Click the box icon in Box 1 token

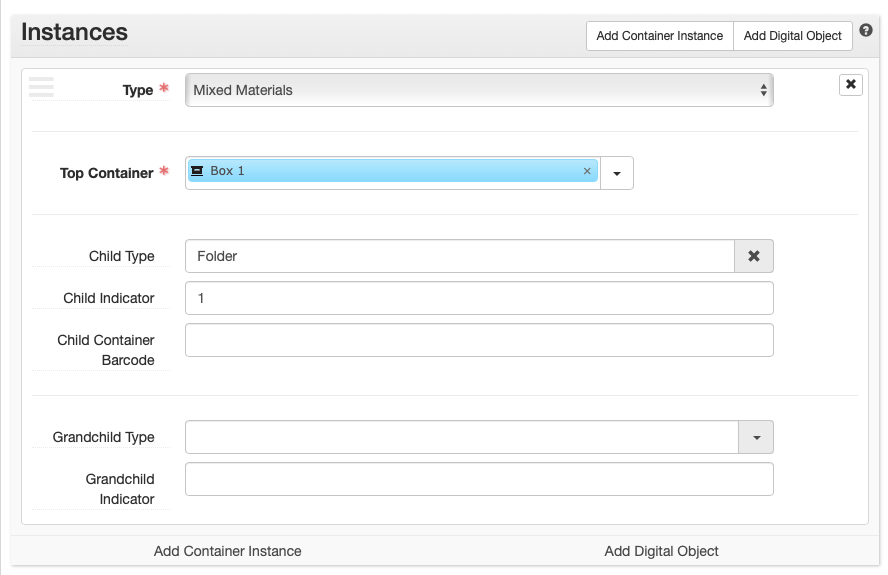[197, 171]
